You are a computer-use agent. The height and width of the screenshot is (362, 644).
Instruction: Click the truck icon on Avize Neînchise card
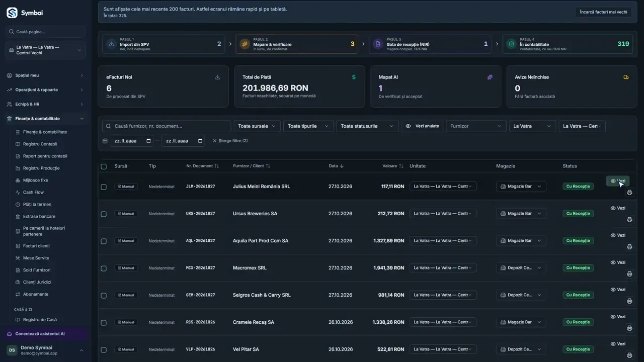[x=626, y=77]
